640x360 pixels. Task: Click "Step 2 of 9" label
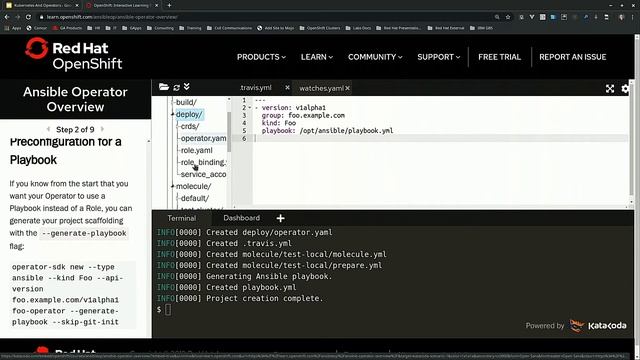(x=75, y=129)
